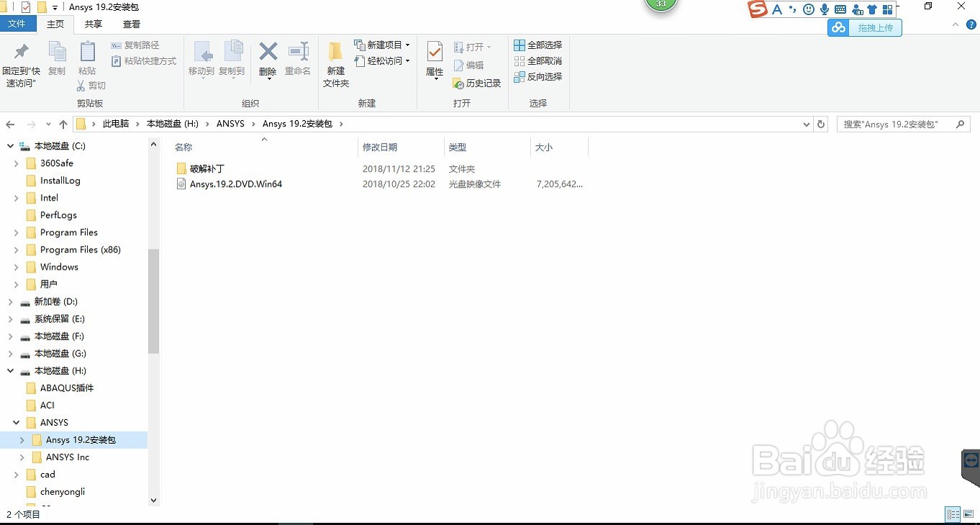Select ABAQUS插件 folder in tree
The height and width of the screenshot is (525, 980).
67,388
